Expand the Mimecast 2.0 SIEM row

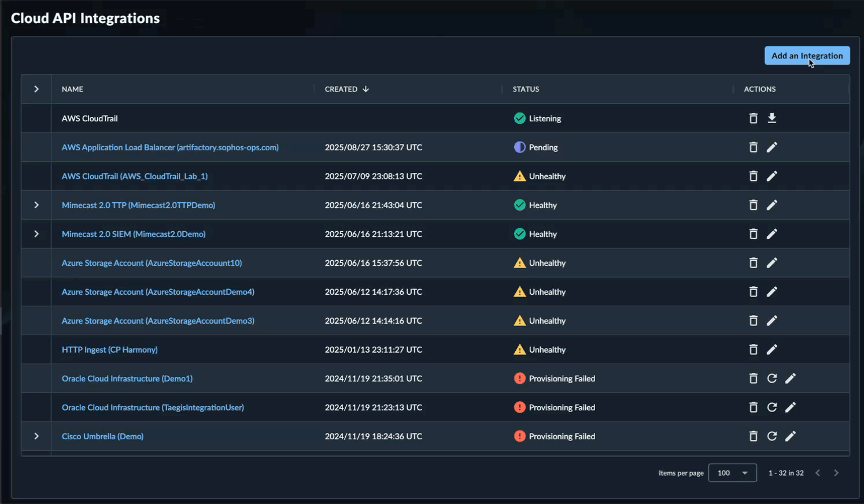tap(36, 234)
